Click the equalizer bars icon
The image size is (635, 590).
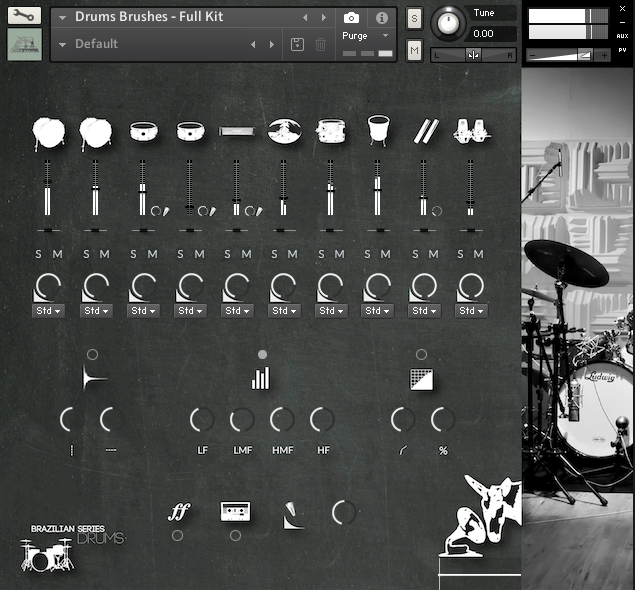[260, 378]
